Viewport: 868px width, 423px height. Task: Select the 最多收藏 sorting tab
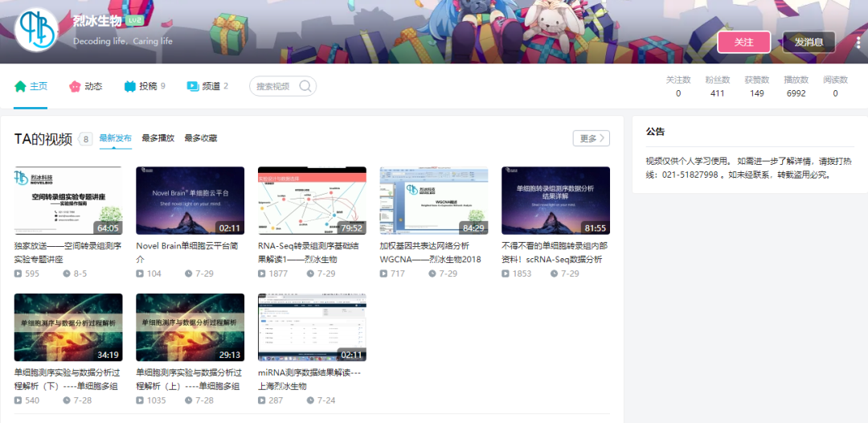pyautogui.click(x=200, y=138)
